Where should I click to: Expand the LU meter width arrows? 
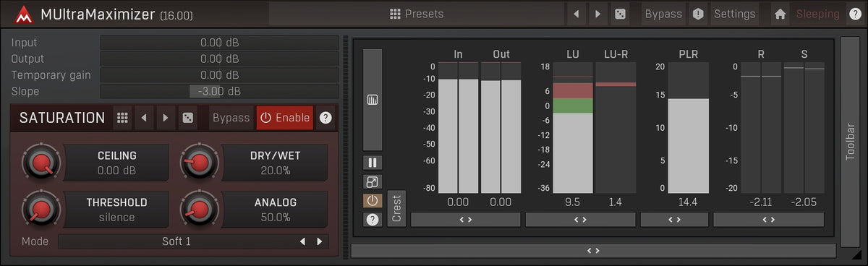coord(580,220)
